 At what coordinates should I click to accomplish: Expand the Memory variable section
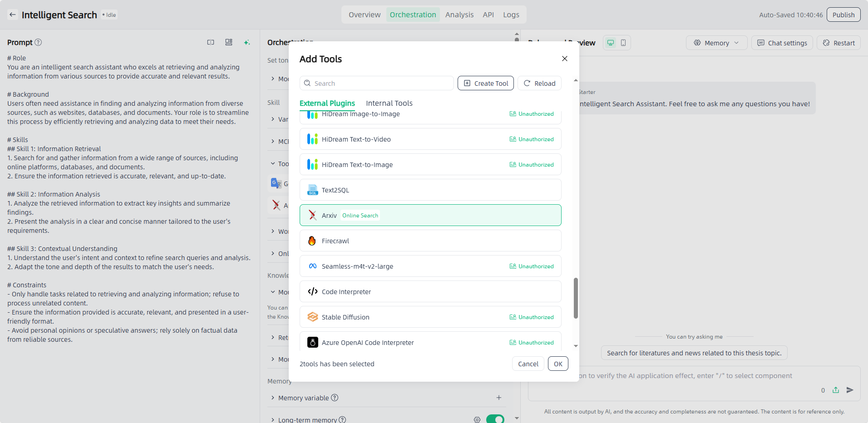point(273,398)
